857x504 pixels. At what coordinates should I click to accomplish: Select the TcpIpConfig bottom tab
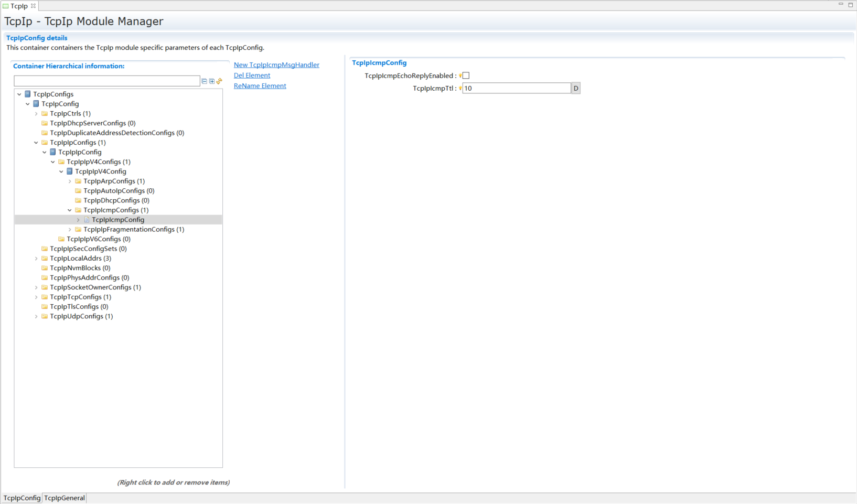tap(22, 498)
